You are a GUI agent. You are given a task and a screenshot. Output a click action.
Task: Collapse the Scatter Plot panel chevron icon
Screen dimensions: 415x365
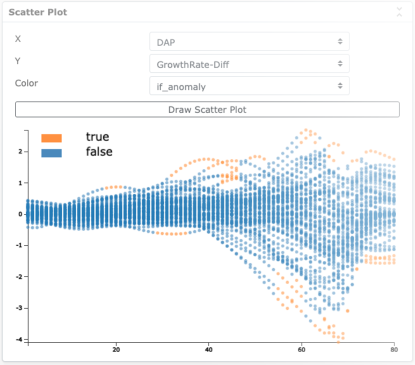click(x=399, y=12)
